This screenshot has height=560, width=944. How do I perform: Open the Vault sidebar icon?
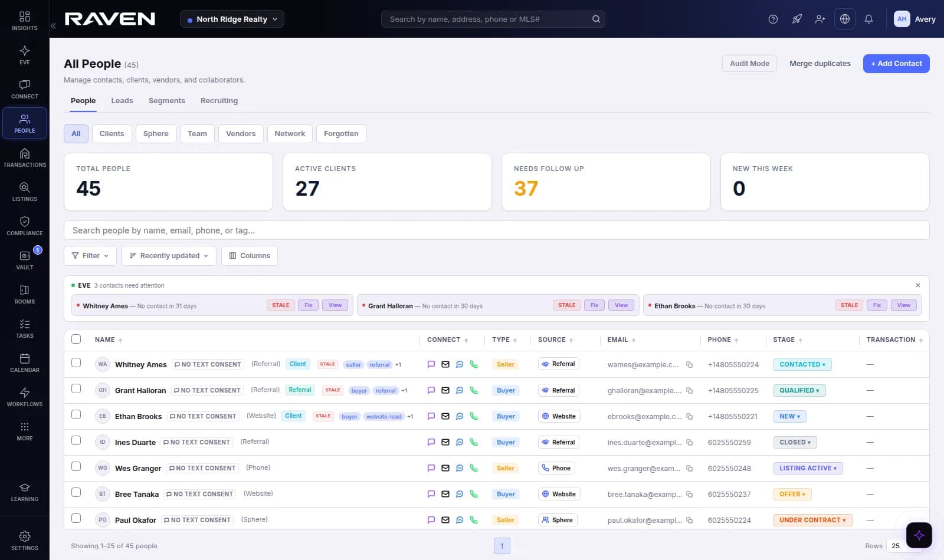coord(24,260)
